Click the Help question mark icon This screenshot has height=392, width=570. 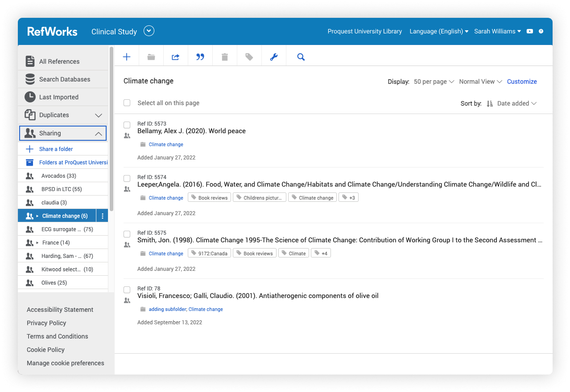[541, 31]
